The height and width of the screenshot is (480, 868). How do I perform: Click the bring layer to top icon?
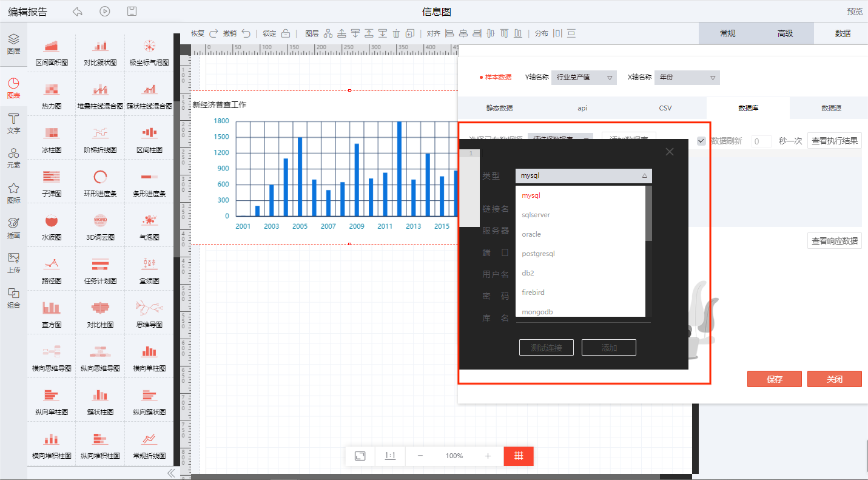click(369, 33)
